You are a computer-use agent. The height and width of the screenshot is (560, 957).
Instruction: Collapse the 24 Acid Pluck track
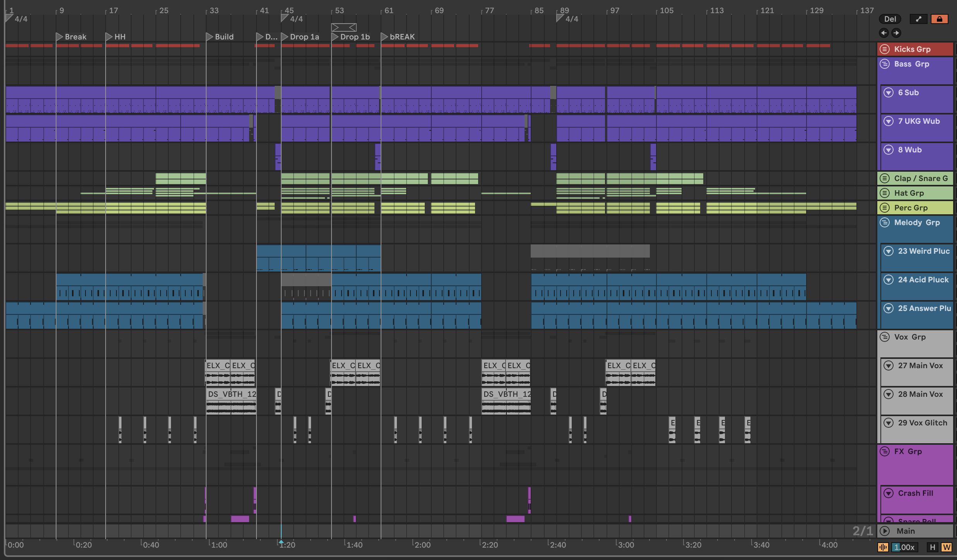tap(889, 280)
